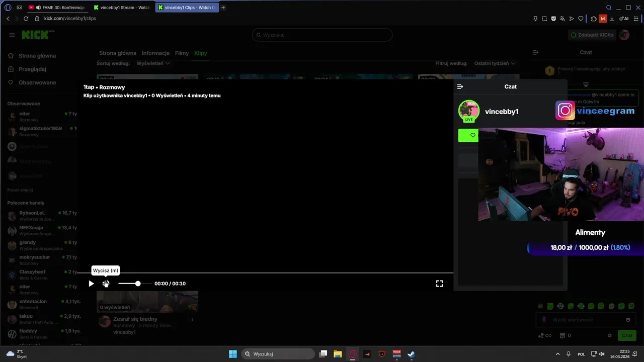Open the Ostatni tydzień filter dropdown
The width and height of the screenshot is (644, 362).
click(x=495, y=63)
